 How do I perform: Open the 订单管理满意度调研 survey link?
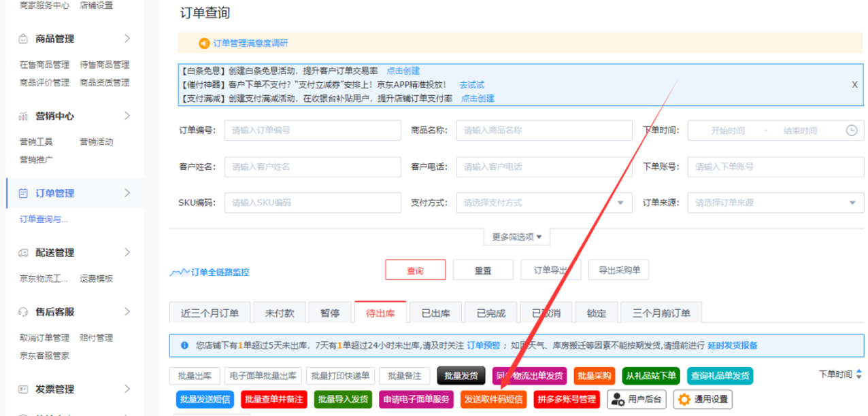[251, 44]
